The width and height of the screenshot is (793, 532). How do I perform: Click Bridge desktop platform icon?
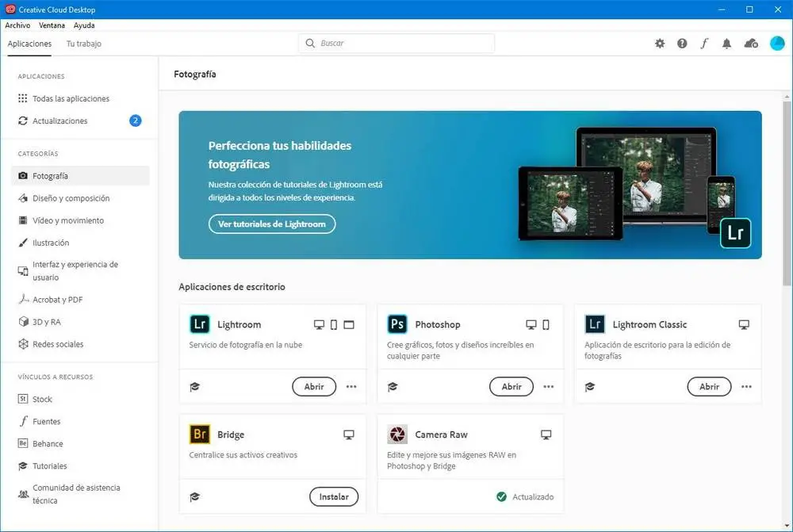pyautogui.click(x=349, y=435)
